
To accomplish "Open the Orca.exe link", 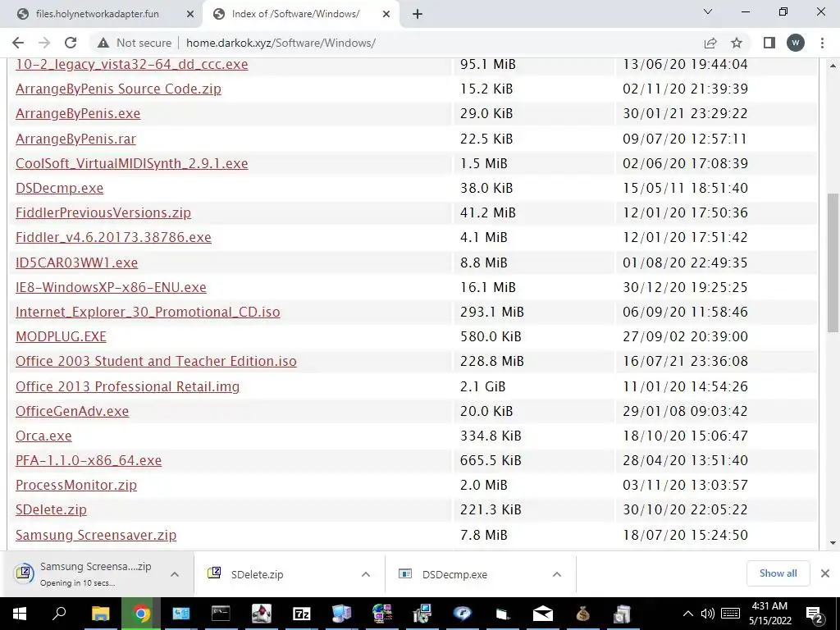I will (x=43, y=436).
